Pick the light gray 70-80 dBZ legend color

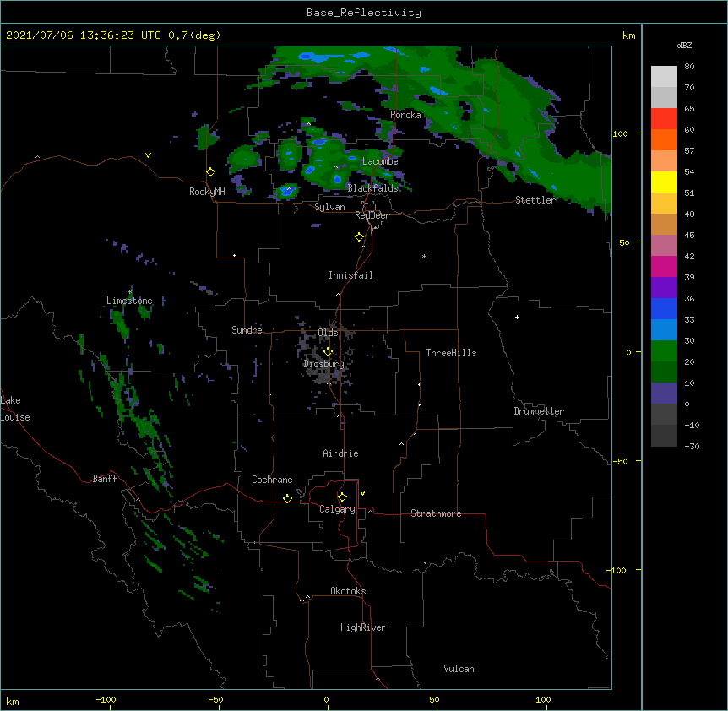[664, 77]
